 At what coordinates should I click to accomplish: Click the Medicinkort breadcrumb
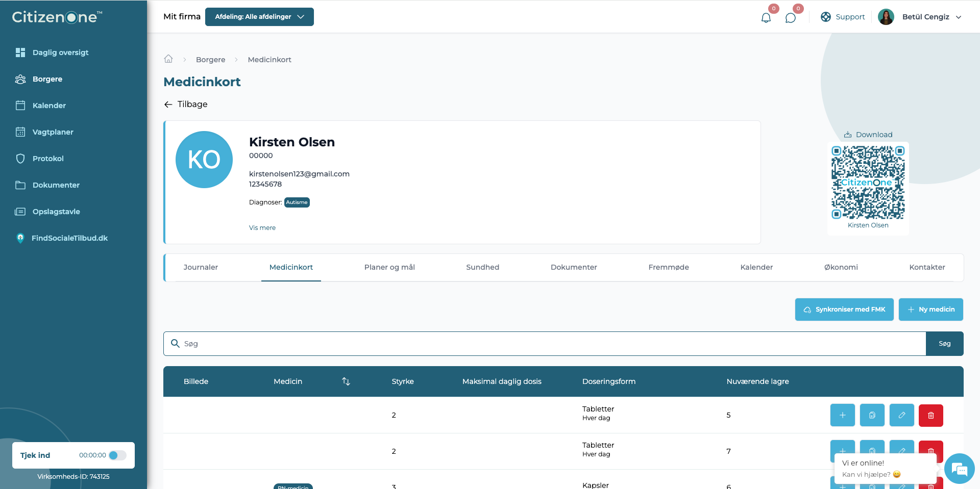[269, 60]
